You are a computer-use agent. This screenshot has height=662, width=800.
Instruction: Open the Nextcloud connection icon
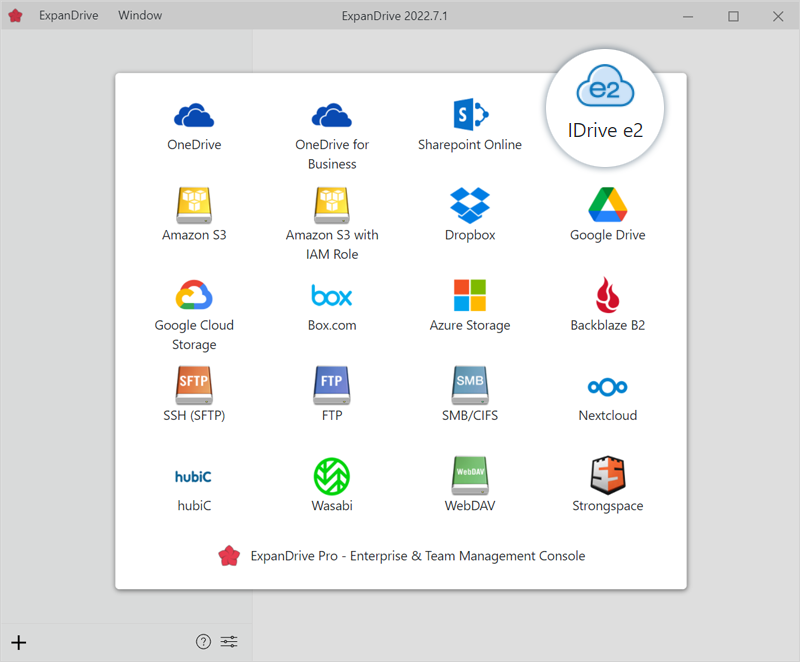click(608, 387)
